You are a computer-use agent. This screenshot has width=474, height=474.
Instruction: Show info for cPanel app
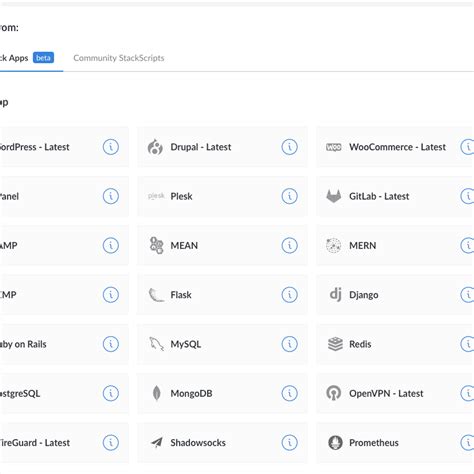pyautogui.click(x=111, y=196)
